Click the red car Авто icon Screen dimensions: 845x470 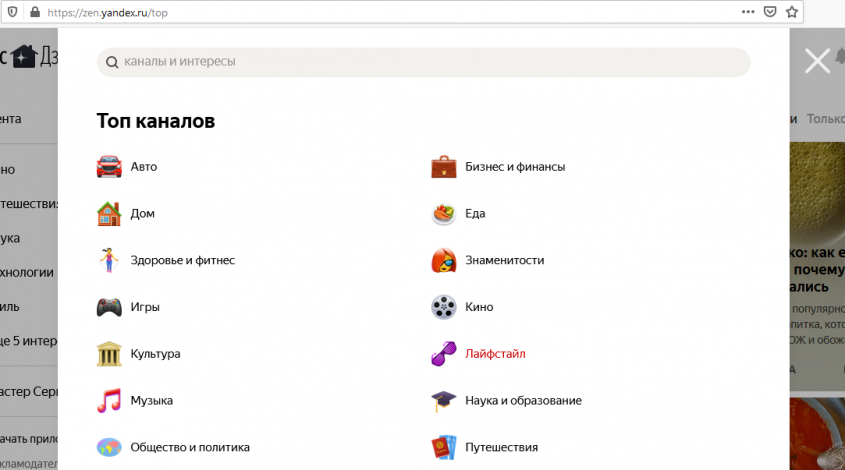[109, 167]
